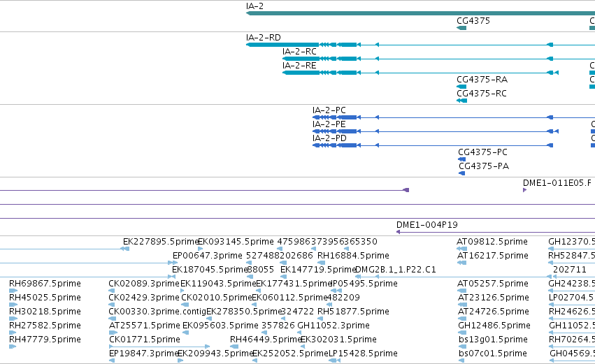The width and height of the screenshot is (595, 364).
Task: Select the 324722 feature label
Action: pos(298,312)
